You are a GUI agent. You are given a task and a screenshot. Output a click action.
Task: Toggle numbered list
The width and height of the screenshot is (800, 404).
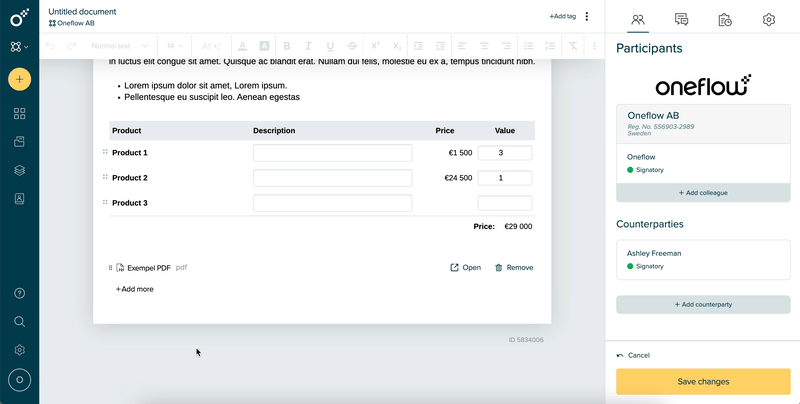(550, 46)
